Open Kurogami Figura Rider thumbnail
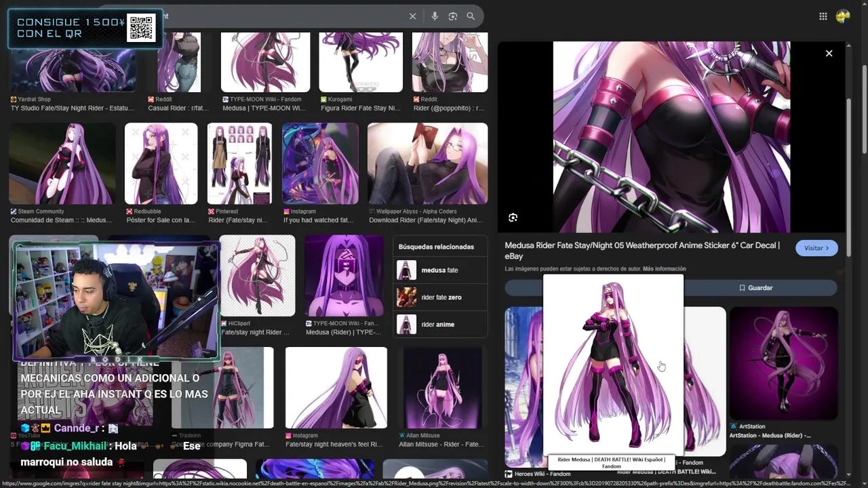This screenshot has height=488, width=868. (361, 62)
